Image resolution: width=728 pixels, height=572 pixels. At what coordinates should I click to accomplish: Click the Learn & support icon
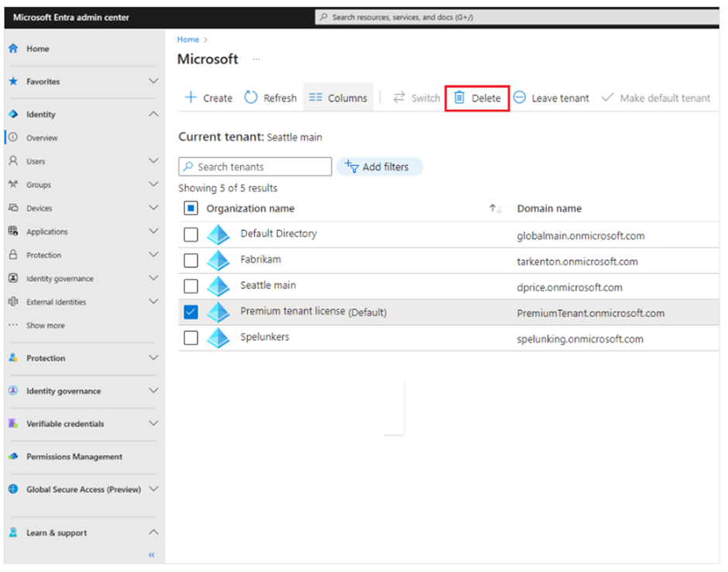coord(13,532)
